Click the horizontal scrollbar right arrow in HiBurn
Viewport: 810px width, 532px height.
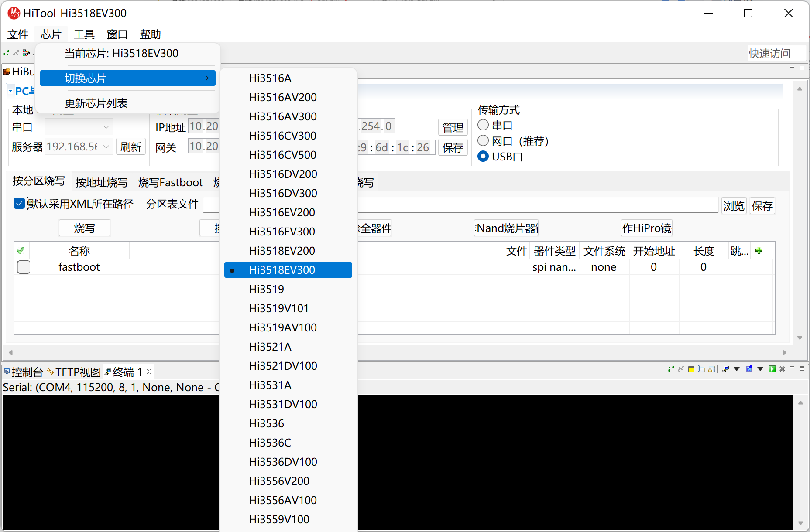pyautogui.click(x=784, y=352)
